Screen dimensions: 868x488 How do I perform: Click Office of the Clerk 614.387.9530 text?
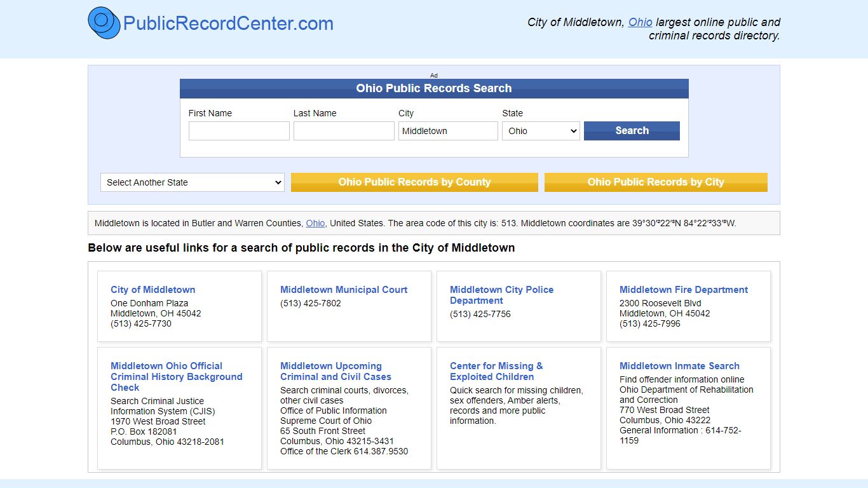344,451
